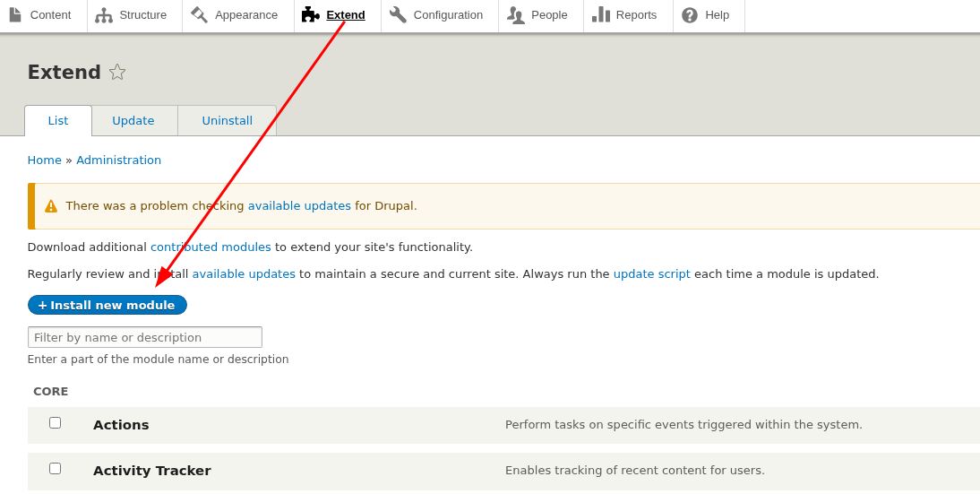Open the Structure menu item
980x494 pixels.
coord(143,15)
